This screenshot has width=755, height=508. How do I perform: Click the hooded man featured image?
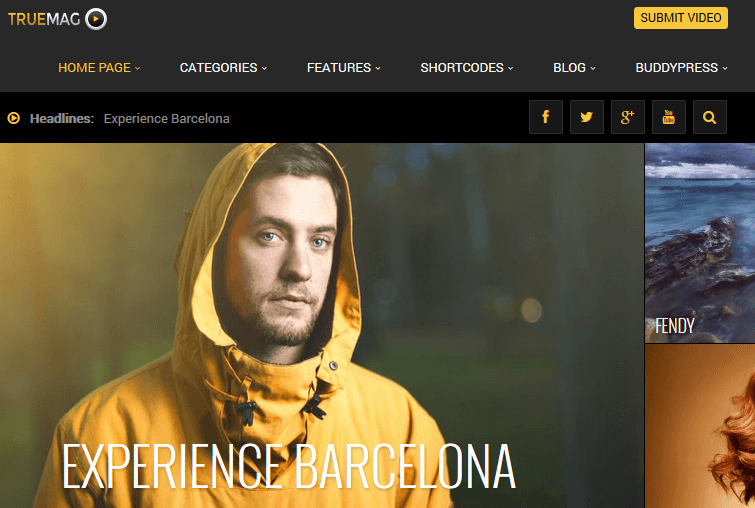[322, 326]
